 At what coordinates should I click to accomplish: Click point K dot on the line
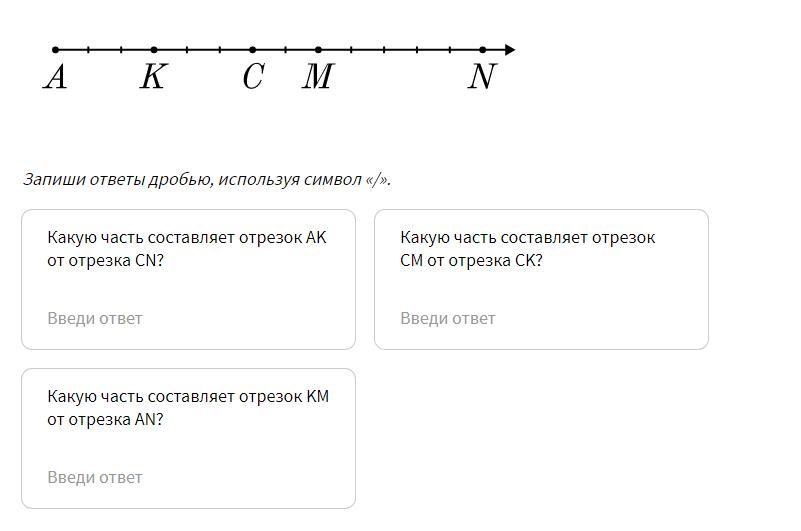click(153, 49)
